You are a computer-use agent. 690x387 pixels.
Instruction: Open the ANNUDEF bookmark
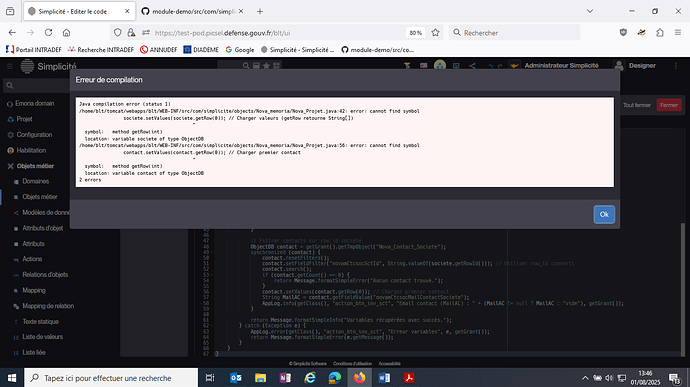[x=158, y=50]
